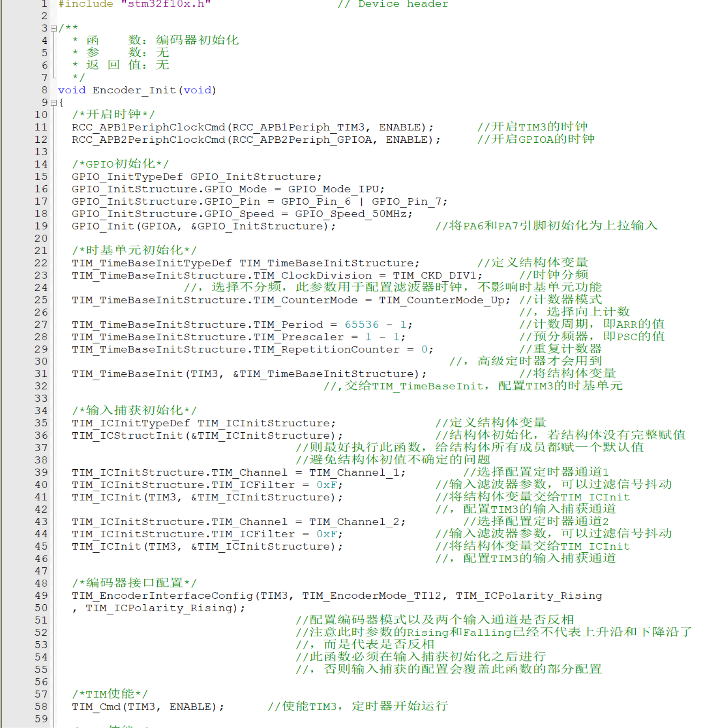Click TIM_Cmd call on line 58
707x728 pixels.
click(x=96, y=707)
